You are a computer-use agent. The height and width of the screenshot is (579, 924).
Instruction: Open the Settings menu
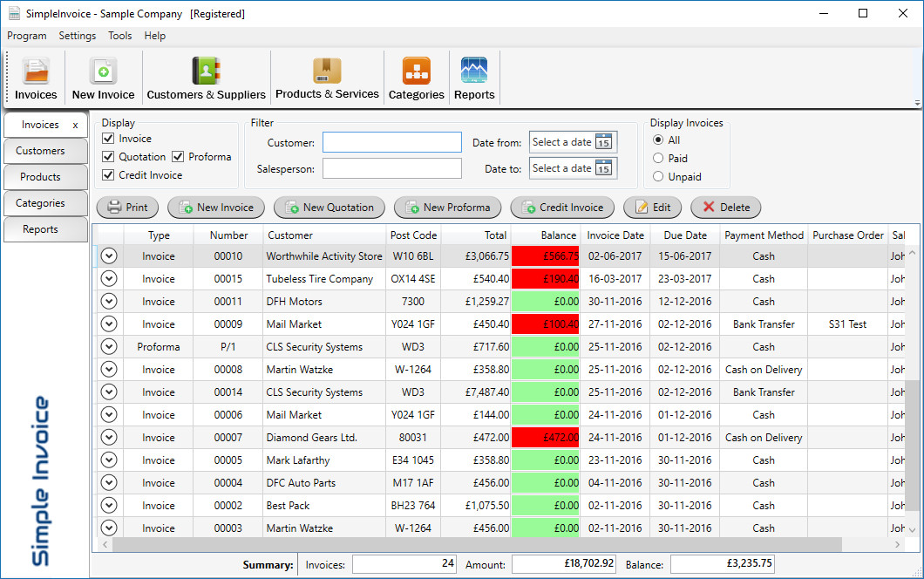point(77,36)
